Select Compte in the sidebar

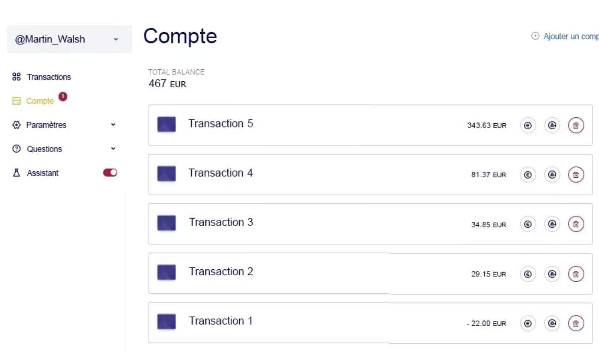click(40, 101)
